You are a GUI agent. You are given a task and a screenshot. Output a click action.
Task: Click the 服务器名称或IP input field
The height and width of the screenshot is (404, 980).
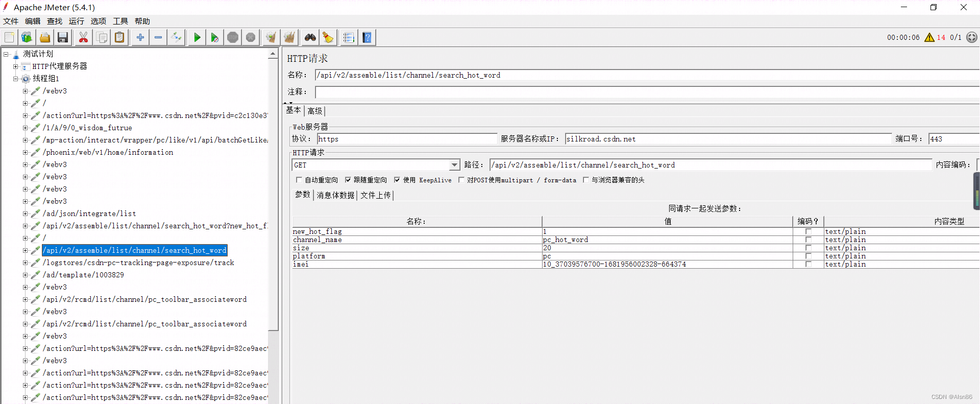click(x=728, y=139)
